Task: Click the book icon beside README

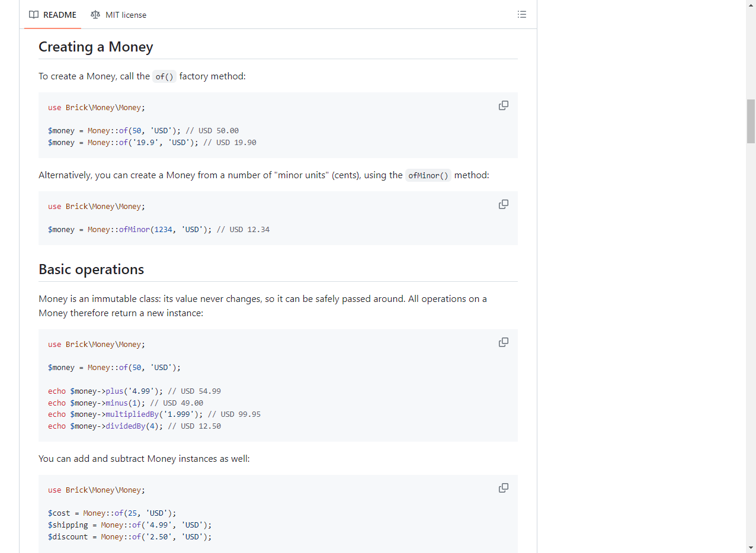Action: (34, 15)
